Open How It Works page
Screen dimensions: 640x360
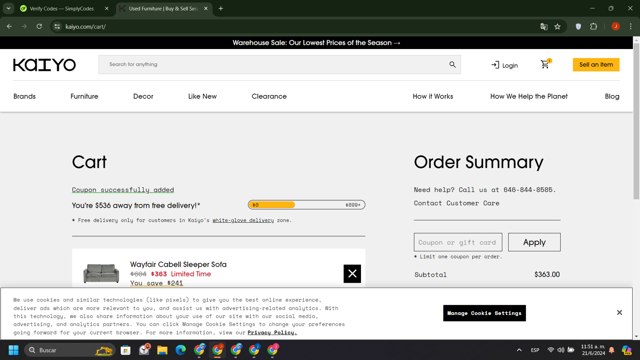point(433,96)
